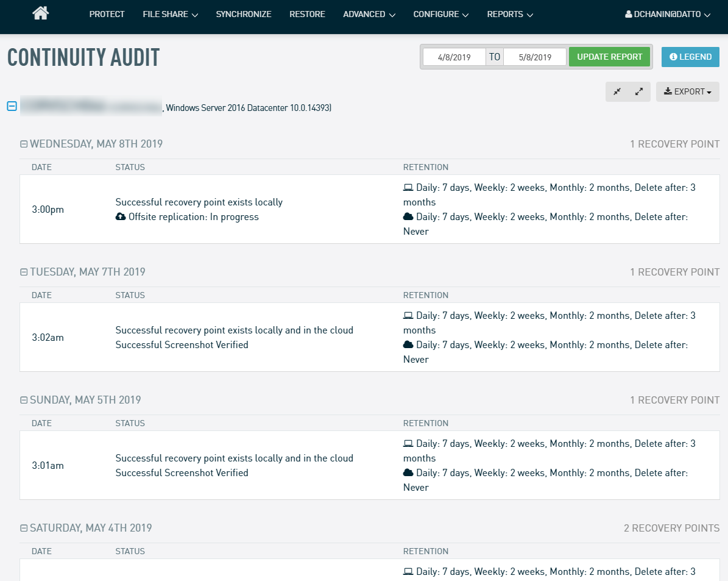Image resolution: width=728 pixels, height=581 pixels.
Task: Collapse the Tuesday, May 7th 2019 section
Action: coord(23,272)
